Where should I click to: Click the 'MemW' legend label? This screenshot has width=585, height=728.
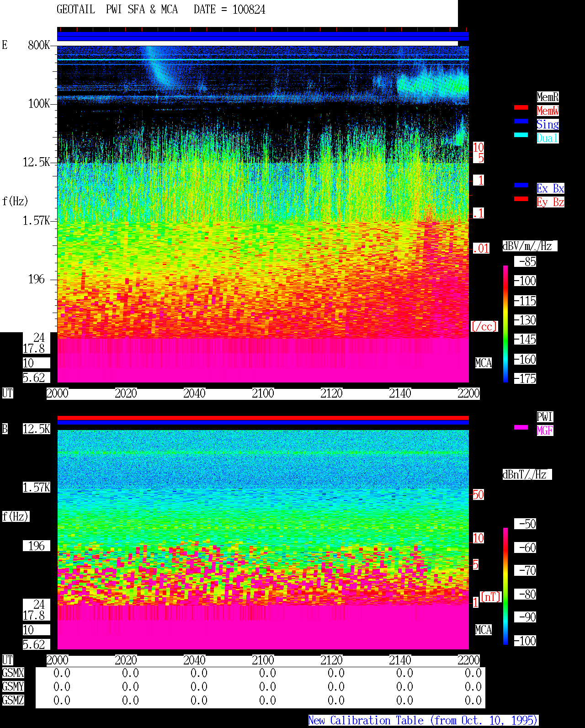tap(548, 111)
